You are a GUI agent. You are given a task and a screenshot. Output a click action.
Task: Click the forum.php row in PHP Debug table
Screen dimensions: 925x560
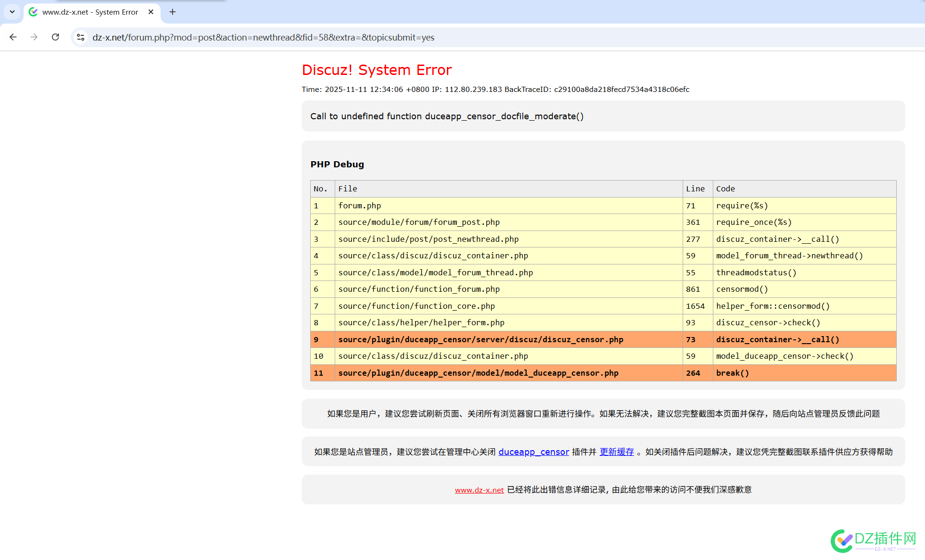[360, 206]
